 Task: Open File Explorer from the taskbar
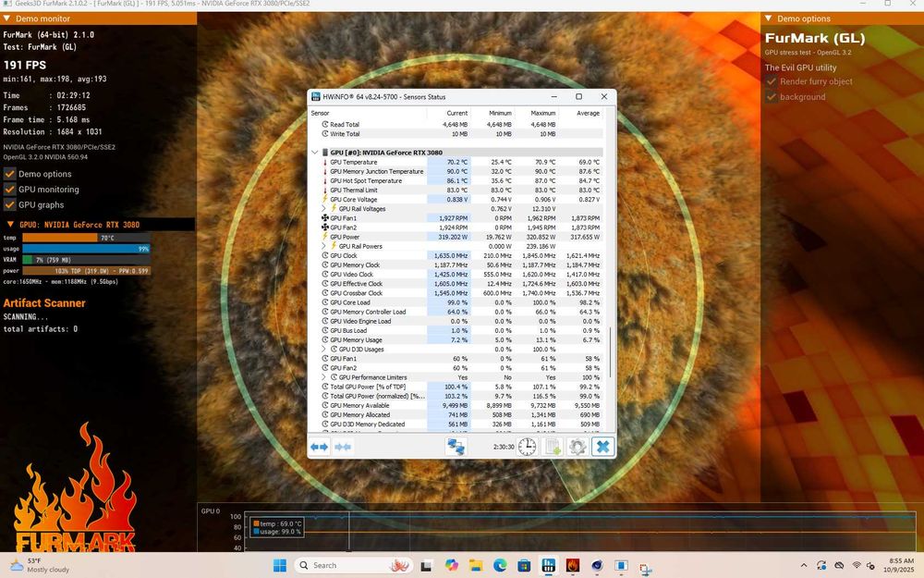(476, 566)
